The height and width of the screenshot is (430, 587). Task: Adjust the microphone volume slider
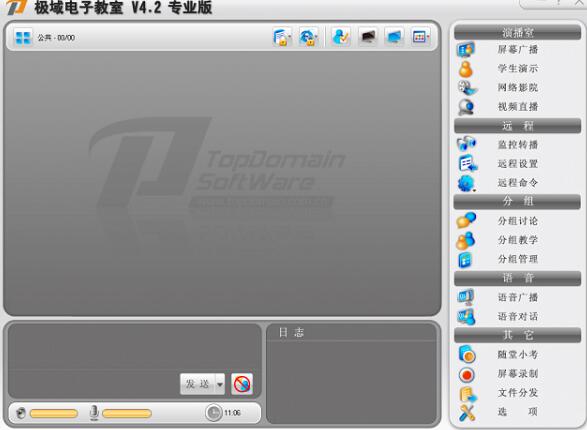pyautogui.click(x=127, y=414)
